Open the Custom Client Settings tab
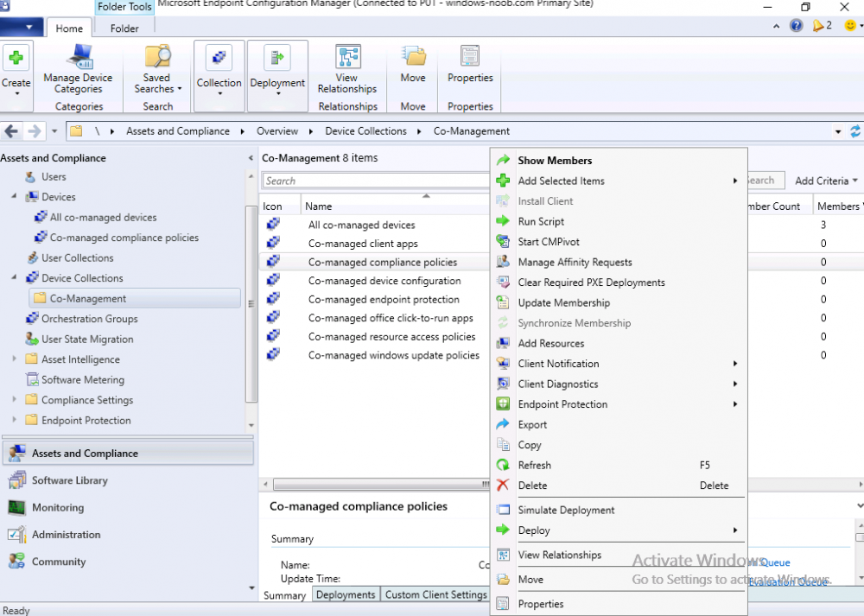Viewport: 864px width, 616px height. pos(435,594)
